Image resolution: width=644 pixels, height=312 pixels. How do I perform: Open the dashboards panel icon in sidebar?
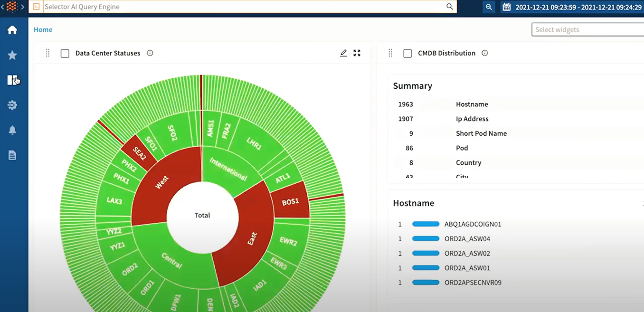(x=12, y=80)
